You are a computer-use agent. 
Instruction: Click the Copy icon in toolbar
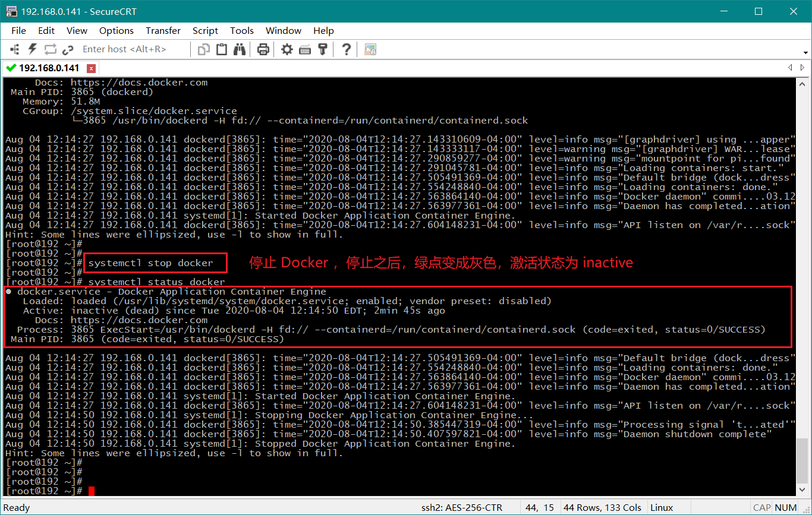pyautogui.click(x=204, y=49)
